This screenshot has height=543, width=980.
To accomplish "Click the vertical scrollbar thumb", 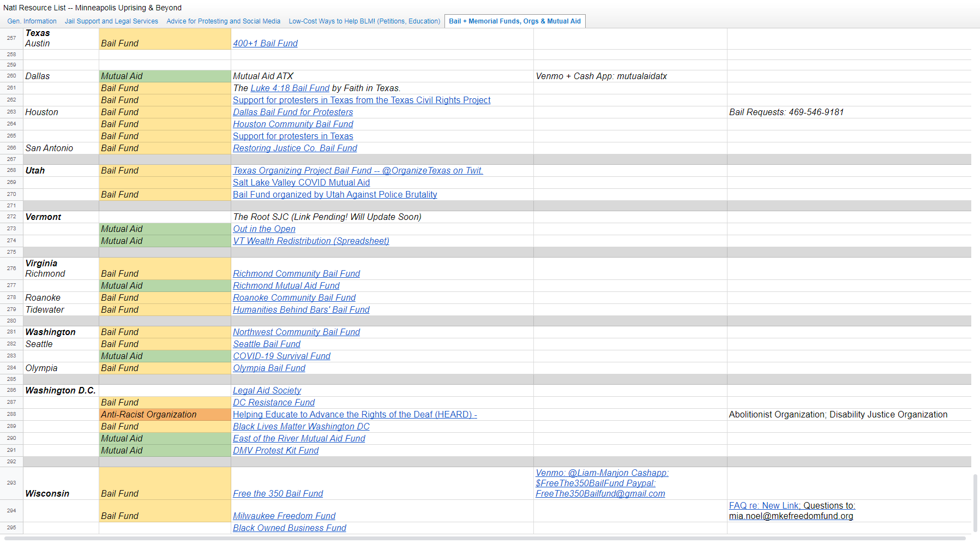I will click(x=976, y=503).
